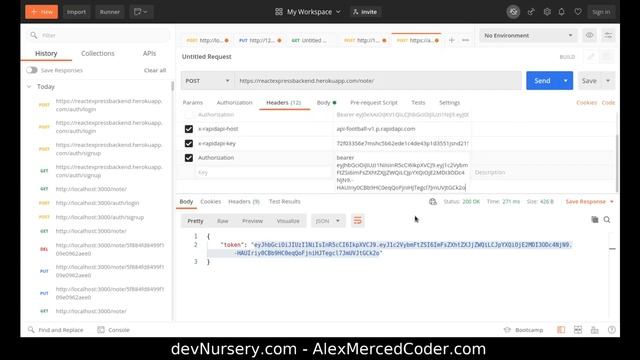The width and height of the screenshot is (640, 360).
Task: Invite people to the workspace
Action: [x=365, y=12]
